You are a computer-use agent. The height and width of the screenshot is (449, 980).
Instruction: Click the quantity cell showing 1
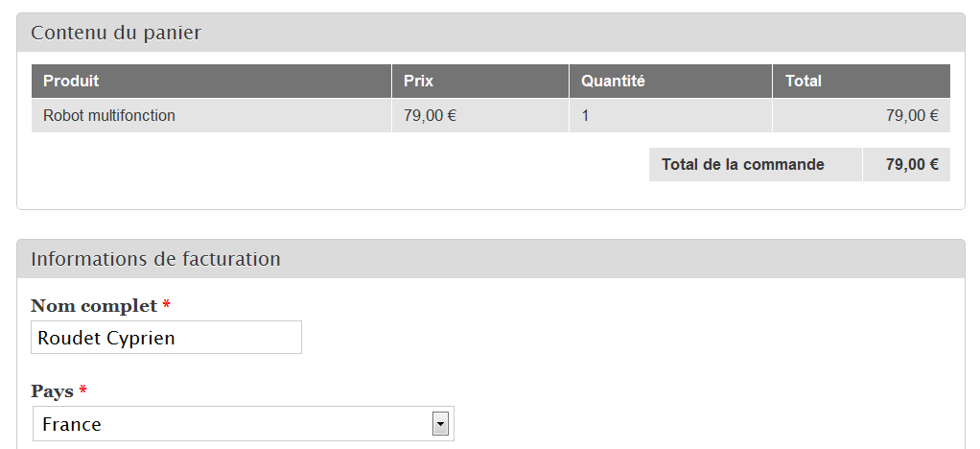tap(586, 116)
